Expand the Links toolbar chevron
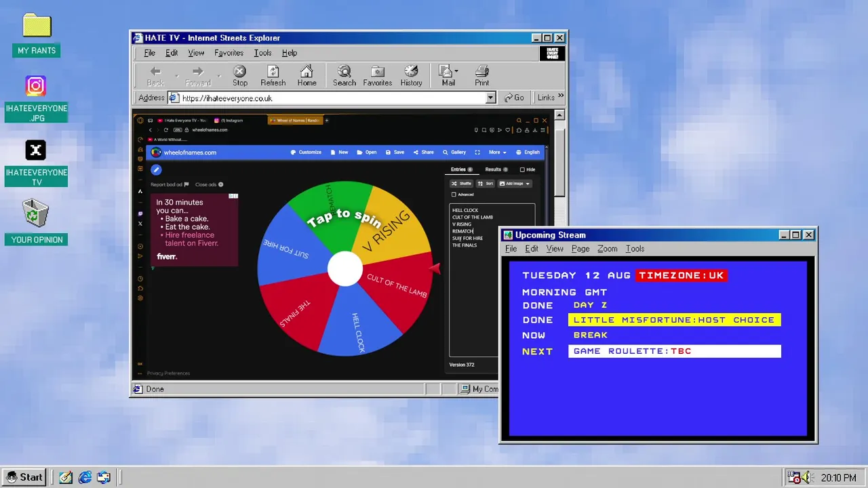 click(561, 97)
